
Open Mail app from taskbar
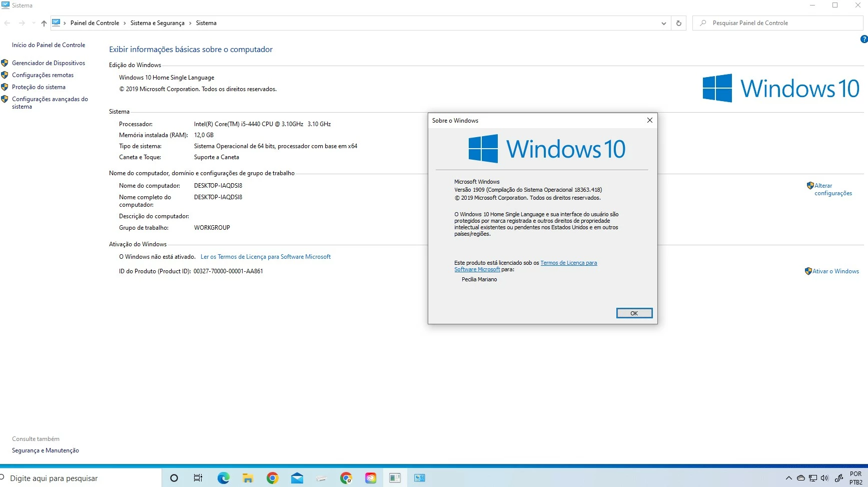pyautogui.click(x=297, y=478)
